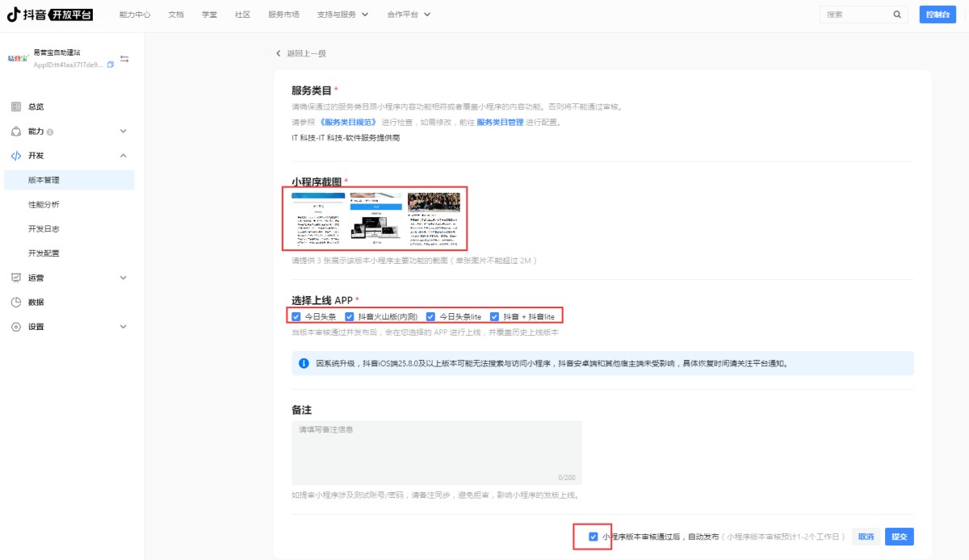
Task: Copy the AppID with the copy icon
Action: coord(111,65)
